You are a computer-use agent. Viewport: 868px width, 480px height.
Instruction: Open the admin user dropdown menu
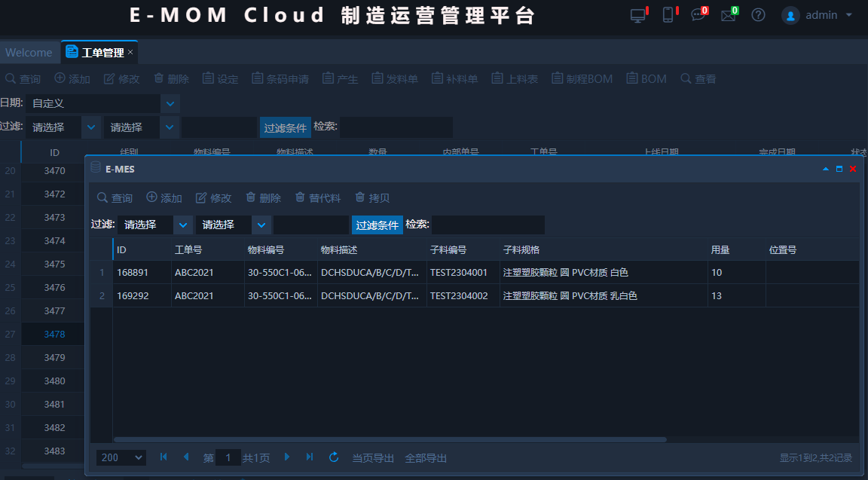coord(818,15)
